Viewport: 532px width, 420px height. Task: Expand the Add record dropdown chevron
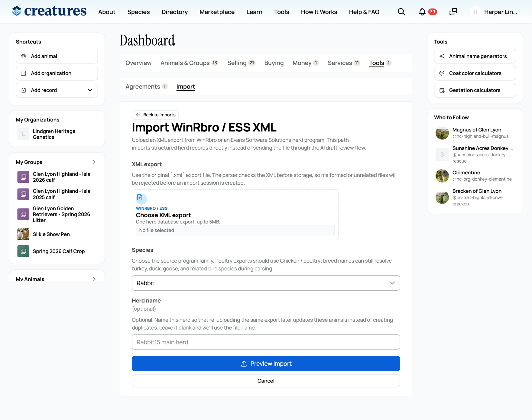pos(90,90)
